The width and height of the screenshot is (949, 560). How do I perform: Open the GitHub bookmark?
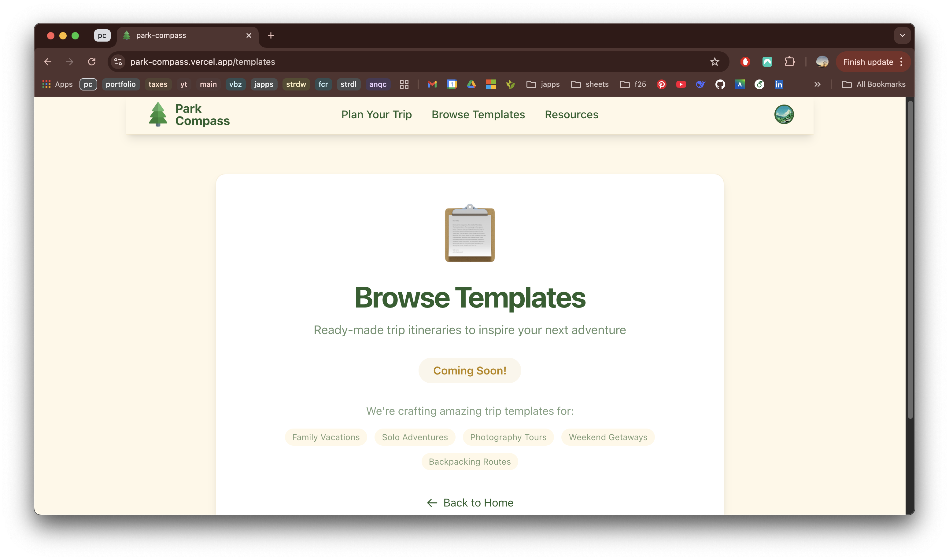click(720, 84)
